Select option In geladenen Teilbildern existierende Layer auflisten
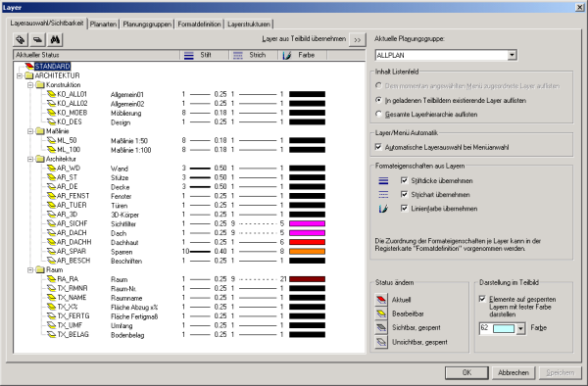This screenshot has width=588, height=386. (378, 101)
